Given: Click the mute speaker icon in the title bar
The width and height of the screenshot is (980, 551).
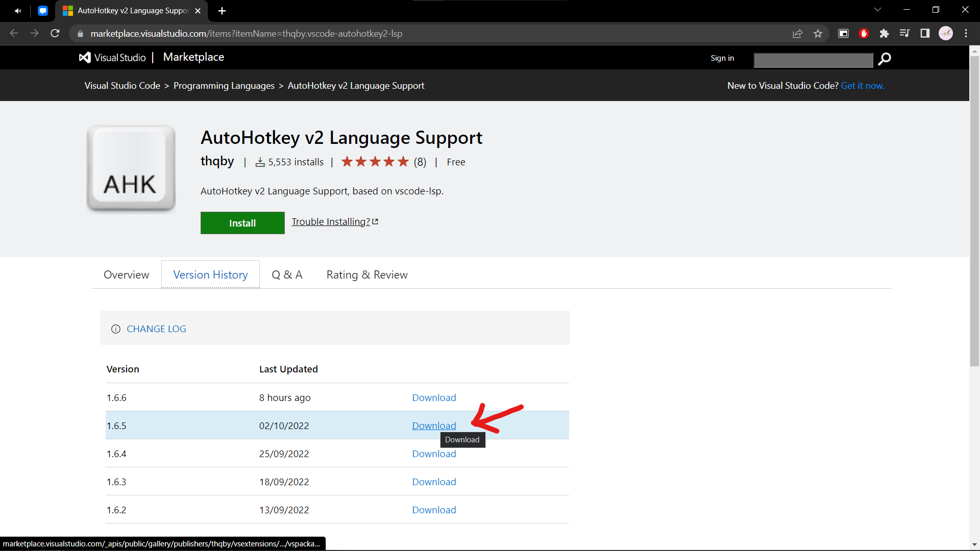Looking at the screenshot, I should 17,10.
